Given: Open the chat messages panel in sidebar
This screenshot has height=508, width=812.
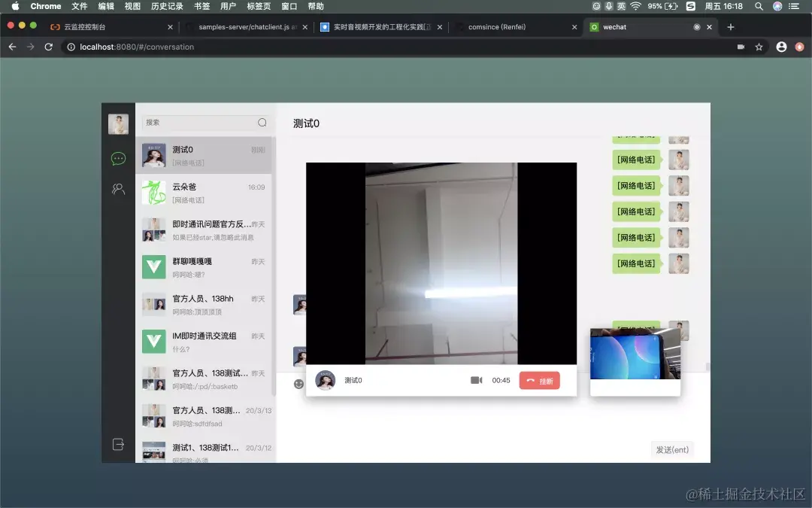Looking at the screenshot, I should (x=117, y=158).
